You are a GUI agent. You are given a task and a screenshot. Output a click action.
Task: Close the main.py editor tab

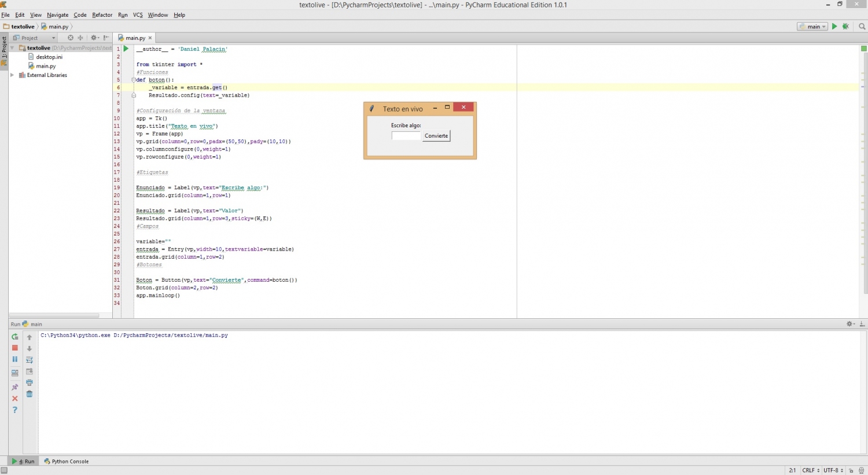[x=150, y=38]
